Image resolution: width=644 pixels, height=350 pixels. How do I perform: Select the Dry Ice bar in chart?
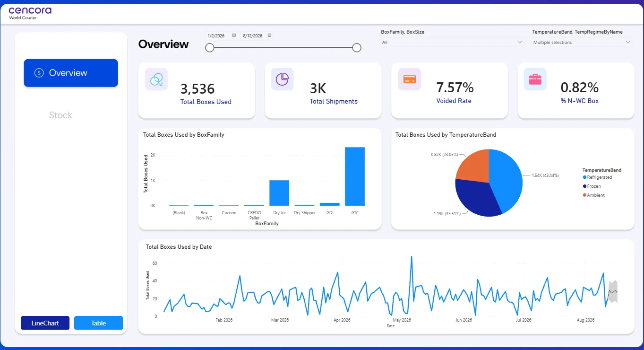click(x=279, y=193)
